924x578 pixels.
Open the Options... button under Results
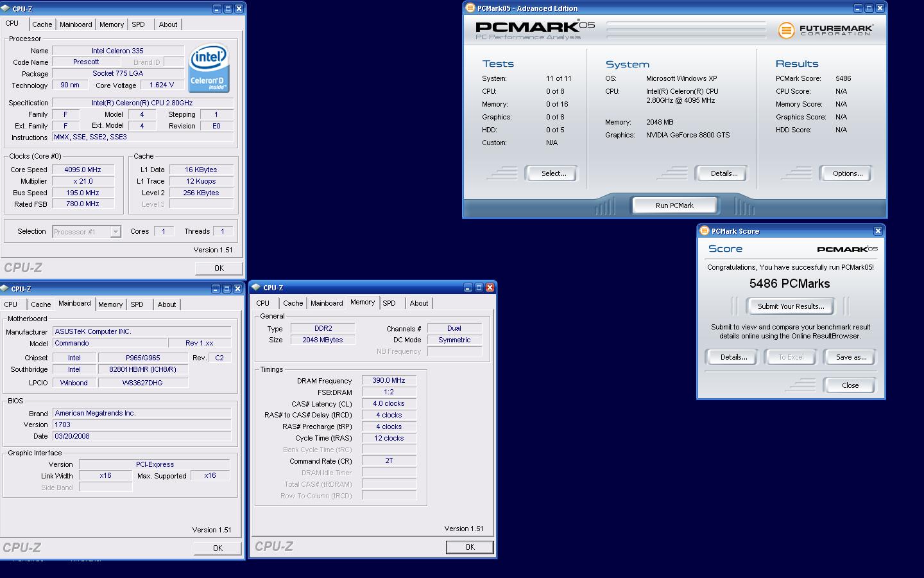point(848,173)
